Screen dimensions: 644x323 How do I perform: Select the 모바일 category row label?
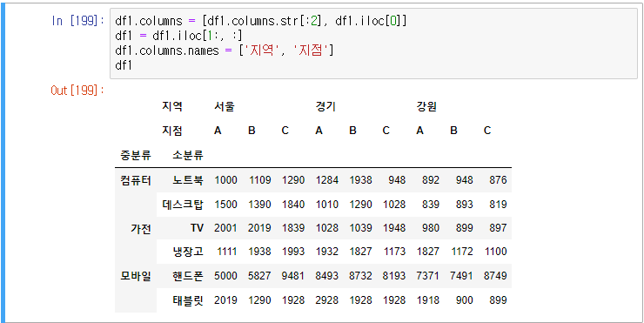pos(136,277)
